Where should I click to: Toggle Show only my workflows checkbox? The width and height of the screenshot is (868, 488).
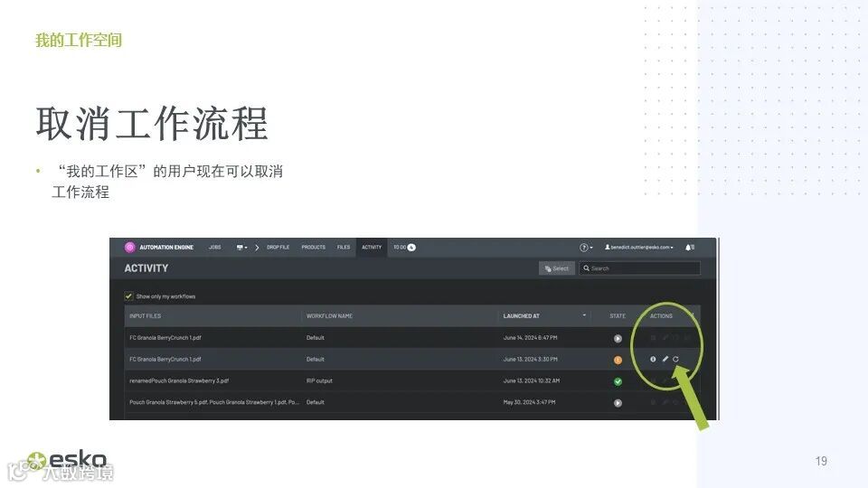(x=128, y=296)
